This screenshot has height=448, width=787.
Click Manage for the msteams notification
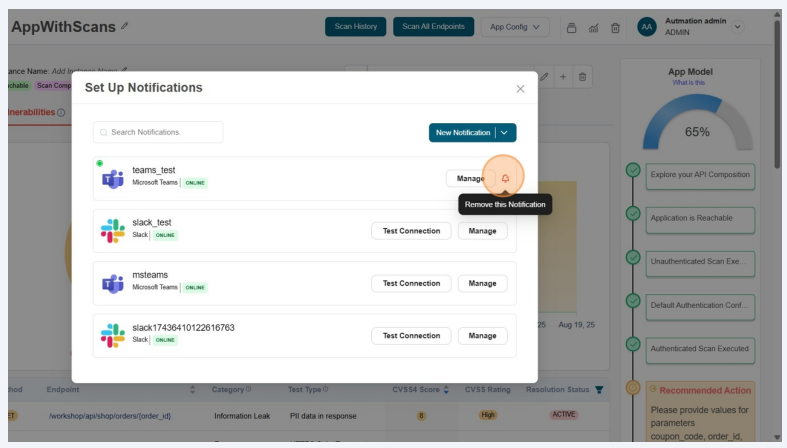coord(482,283)
